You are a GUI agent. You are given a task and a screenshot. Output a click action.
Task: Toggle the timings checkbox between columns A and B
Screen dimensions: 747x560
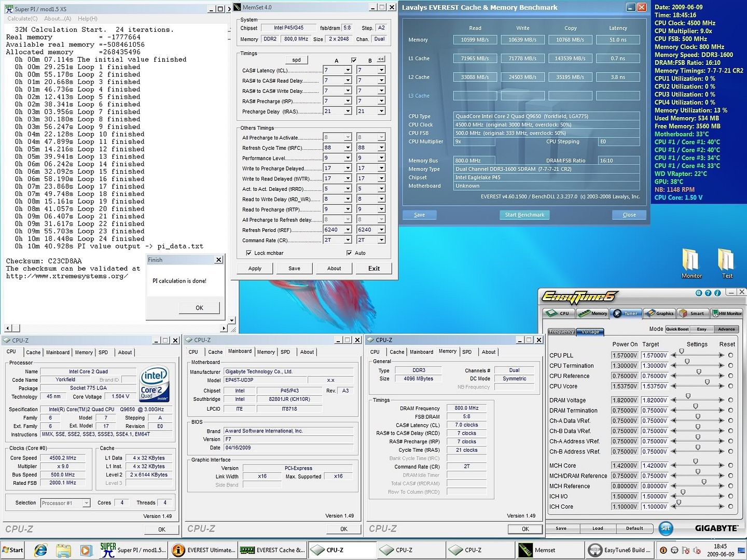coord(354,60)
